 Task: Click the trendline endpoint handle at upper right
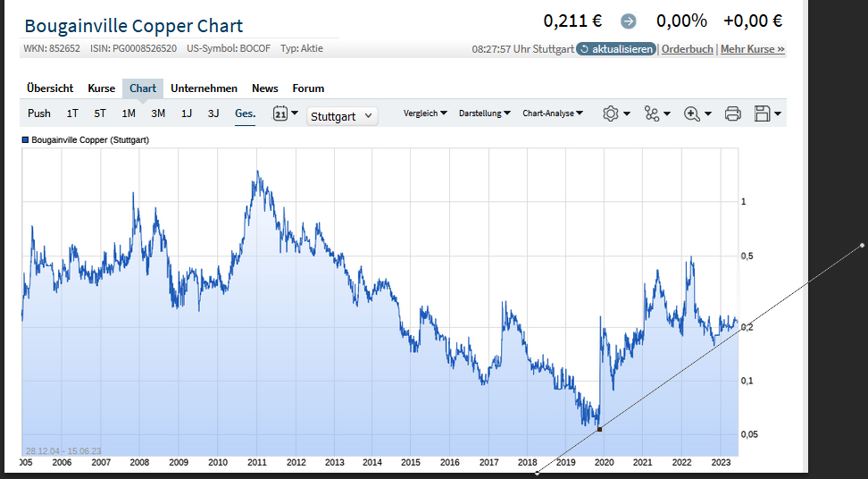pyautogui.click(x=863, y=246)
